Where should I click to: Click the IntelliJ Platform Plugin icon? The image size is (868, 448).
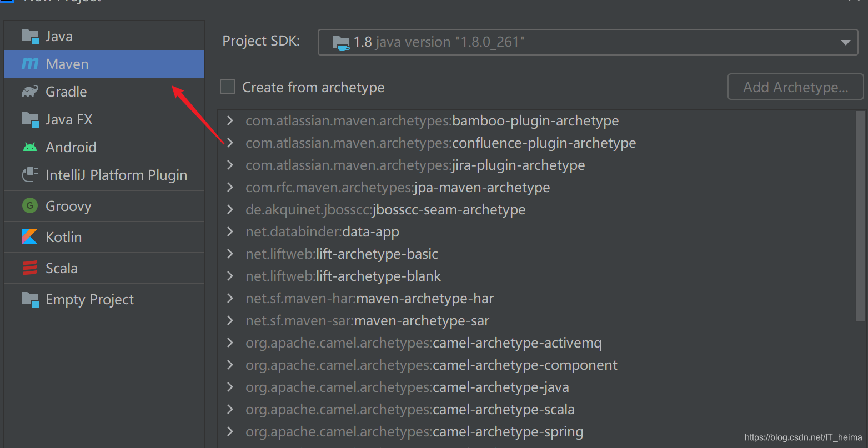pyautogui.click(x=30, y=175)
